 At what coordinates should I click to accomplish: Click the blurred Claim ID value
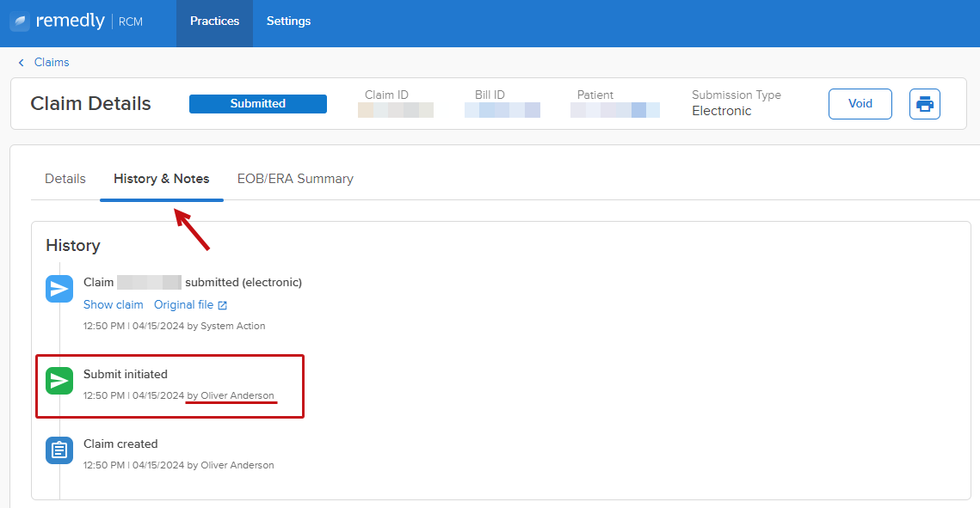(395, 111)
